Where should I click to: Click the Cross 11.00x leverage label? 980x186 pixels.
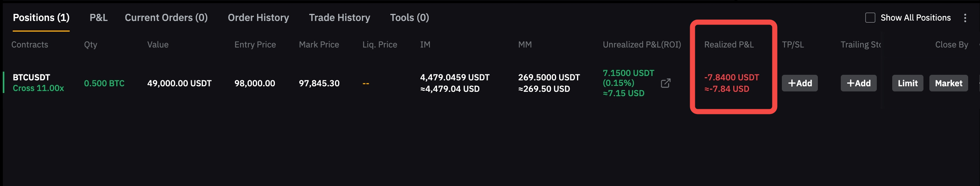point(38,88)
